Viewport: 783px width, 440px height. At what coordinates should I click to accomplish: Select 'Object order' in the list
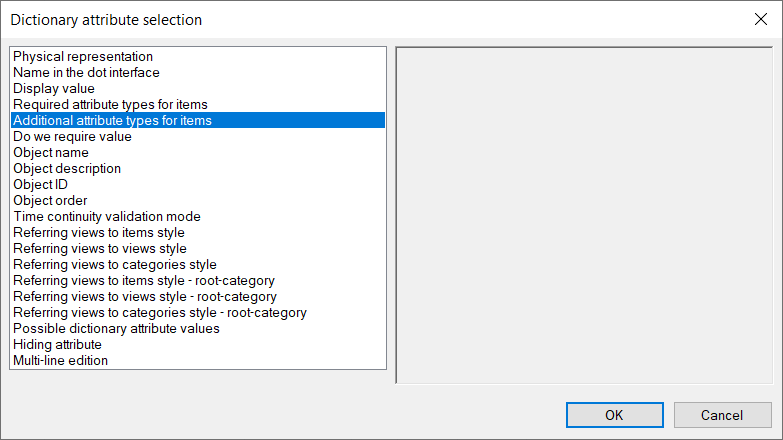coord(198,200)
